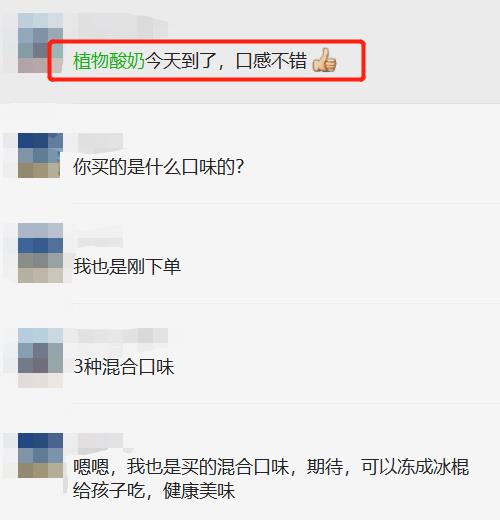Click avatar next to 你买的是什么口味的?
The width and height of the screenshot is (500, 520).
[x=40, y=155]
